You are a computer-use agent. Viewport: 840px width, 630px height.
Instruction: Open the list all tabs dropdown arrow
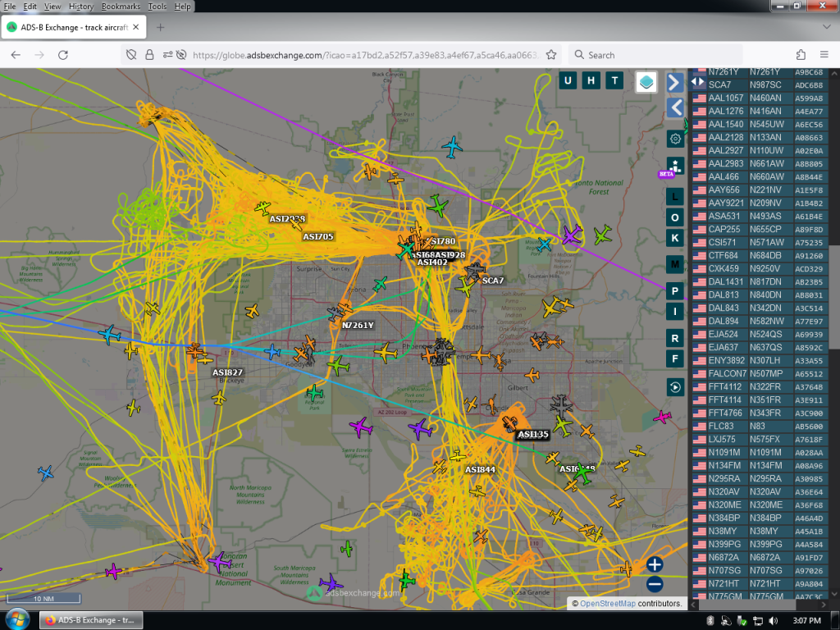[825, 27]
